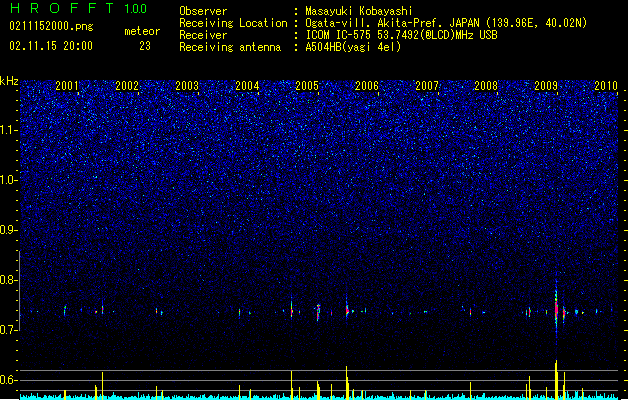Click the 2005 time marker
Viewport: 629px width, 400px height.
(307, 85)
